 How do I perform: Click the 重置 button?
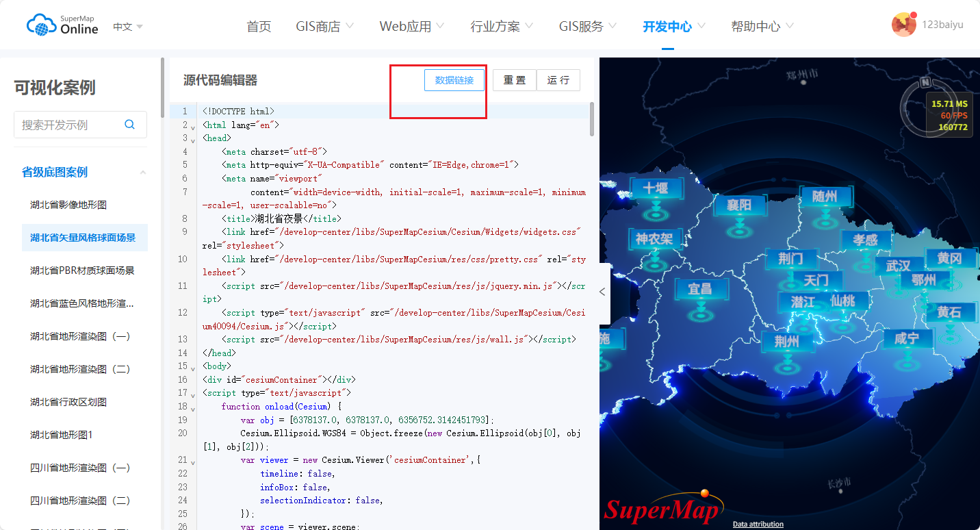tap(515, 80)
